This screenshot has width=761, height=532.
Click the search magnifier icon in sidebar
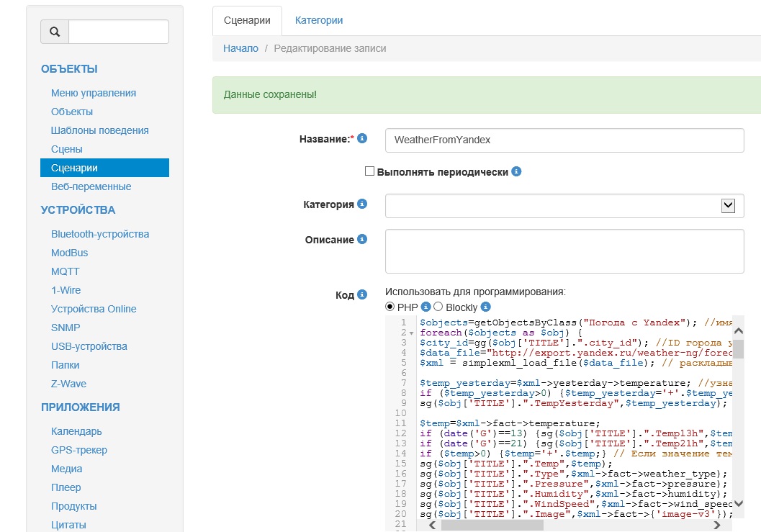(55, 32)
